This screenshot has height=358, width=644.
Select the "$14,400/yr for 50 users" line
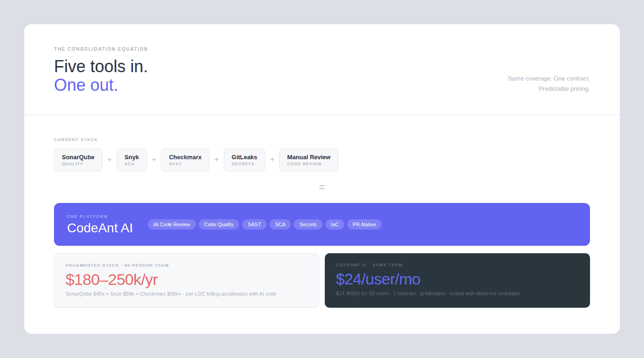pyautogui.click(x=428, y=293)
